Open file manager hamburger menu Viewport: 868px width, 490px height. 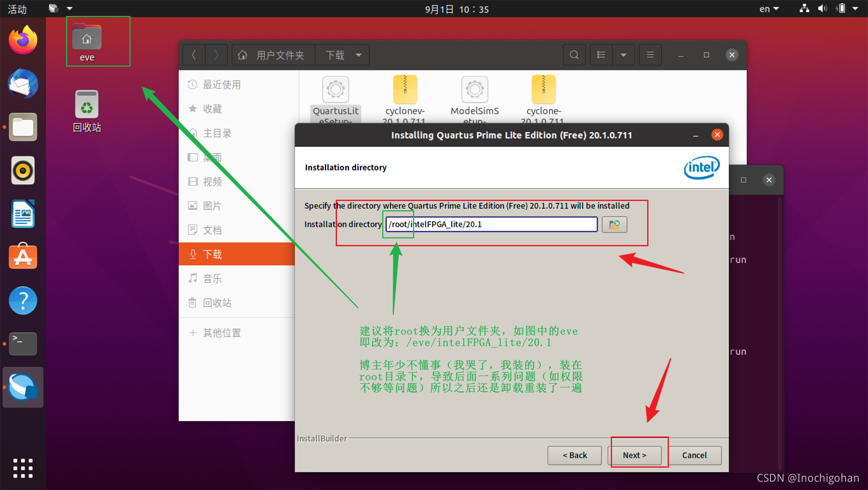click(650, 55)
